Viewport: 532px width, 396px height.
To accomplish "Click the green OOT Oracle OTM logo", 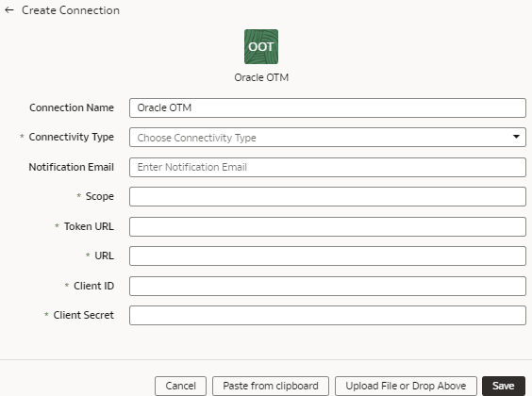I will [261, 46].
